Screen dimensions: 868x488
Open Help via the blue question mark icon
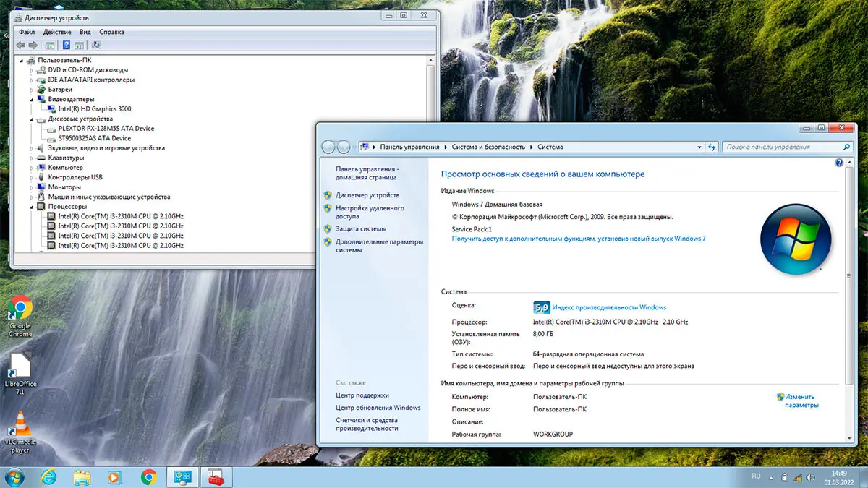tap(838, 164)
